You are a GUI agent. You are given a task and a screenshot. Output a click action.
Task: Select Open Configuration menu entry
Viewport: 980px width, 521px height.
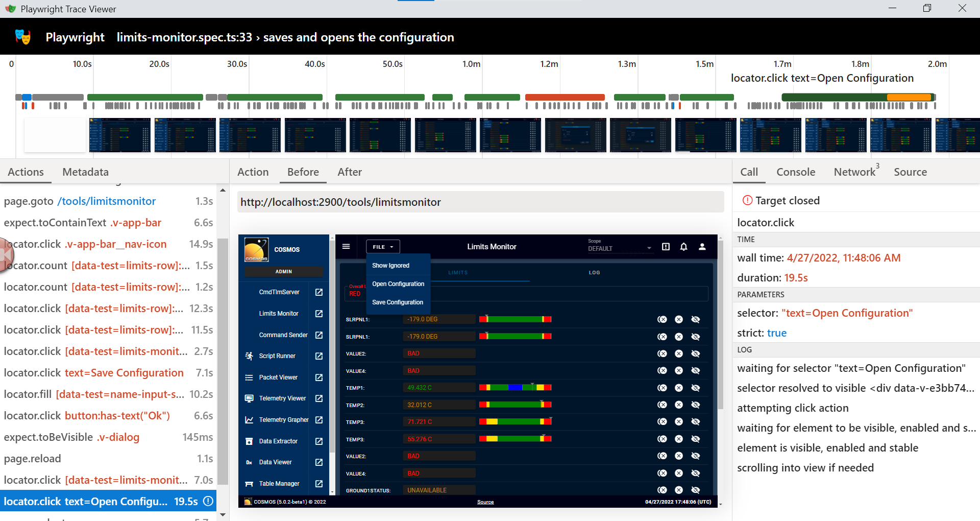(x=398, y=284)
